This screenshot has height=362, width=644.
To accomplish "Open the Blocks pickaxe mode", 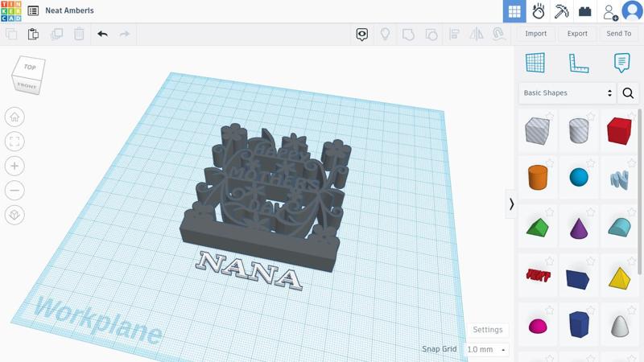I will pos(561,11).
